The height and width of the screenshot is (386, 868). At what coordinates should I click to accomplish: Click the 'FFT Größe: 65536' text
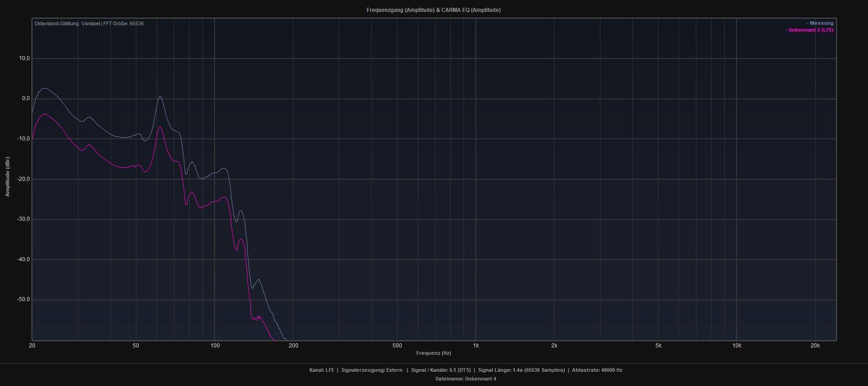click(x=123, y=23)
